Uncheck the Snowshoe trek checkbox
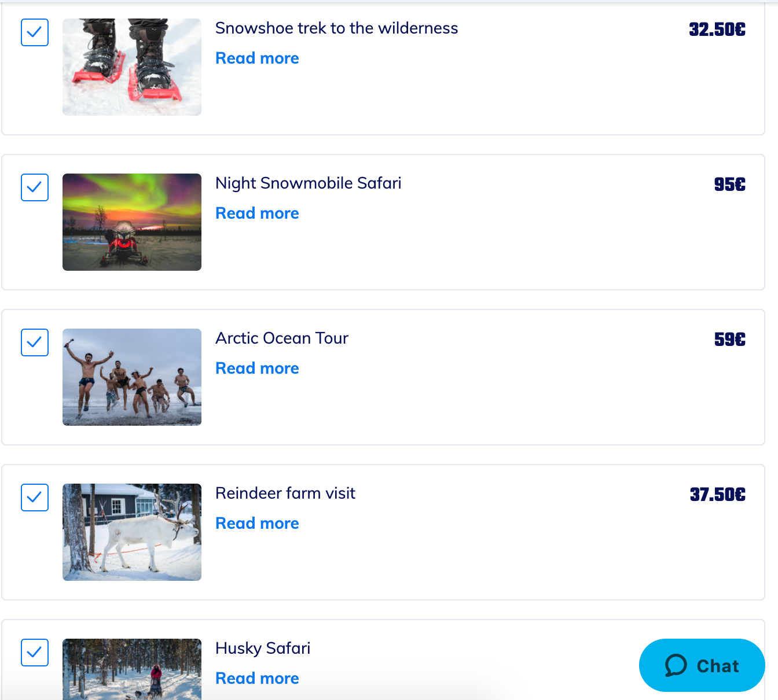Viewport: 778px width, 700px height. (35, 32)
